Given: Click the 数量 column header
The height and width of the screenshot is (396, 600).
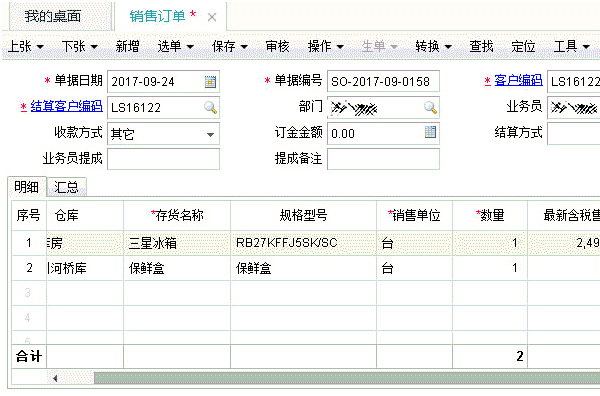Looking at the screenshot, I should tap(490, 215).
